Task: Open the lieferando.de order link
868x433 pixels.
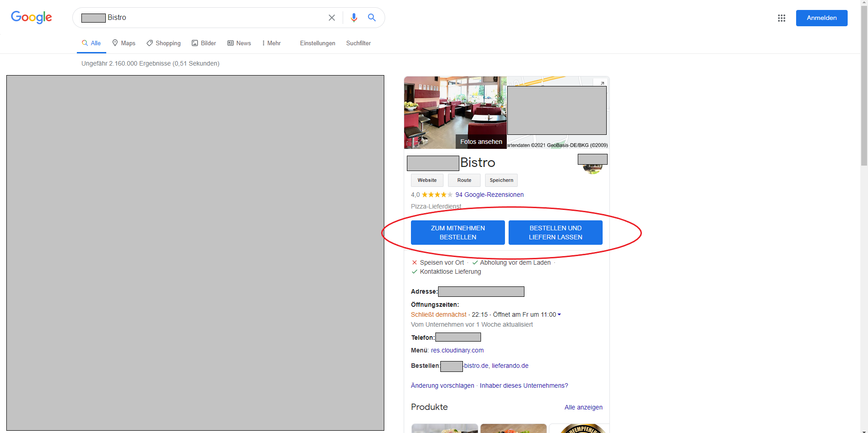Action: (510, 366)
